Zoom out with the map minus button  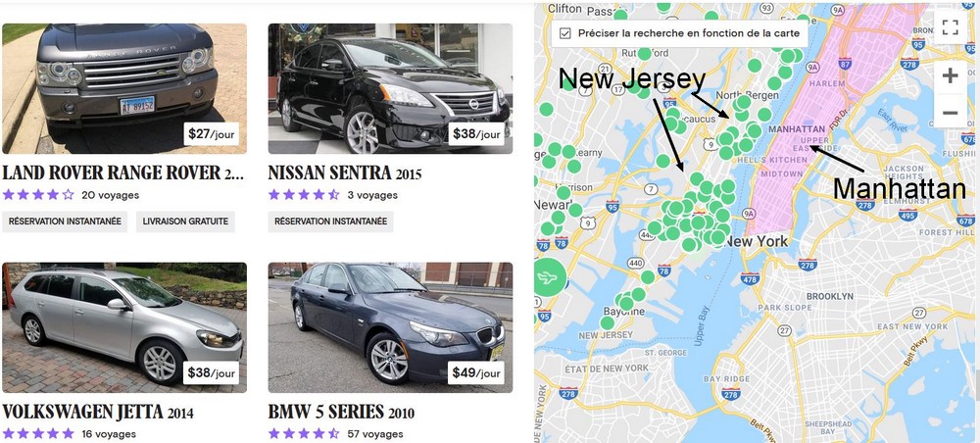950,112
